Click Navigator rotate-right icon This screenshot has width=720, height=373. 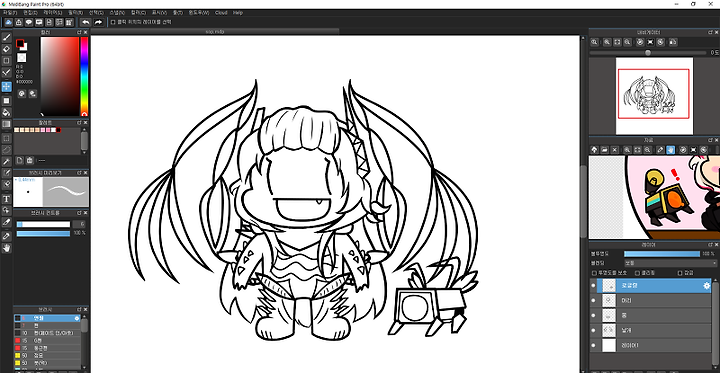(x=660, y=42)
